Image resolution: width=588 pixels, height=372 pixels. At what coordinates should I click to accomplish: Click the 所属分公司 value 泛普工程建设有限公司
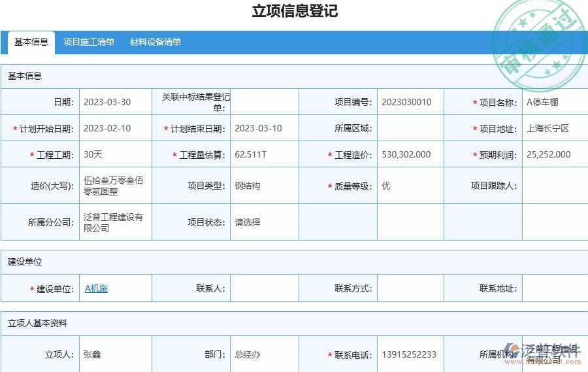click(113, 222)
